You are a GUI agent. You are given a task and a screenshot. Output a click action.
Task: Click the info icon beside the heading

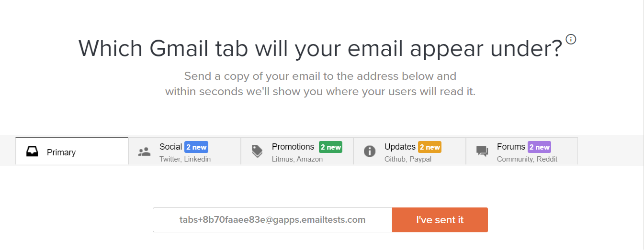click(571, 39)
